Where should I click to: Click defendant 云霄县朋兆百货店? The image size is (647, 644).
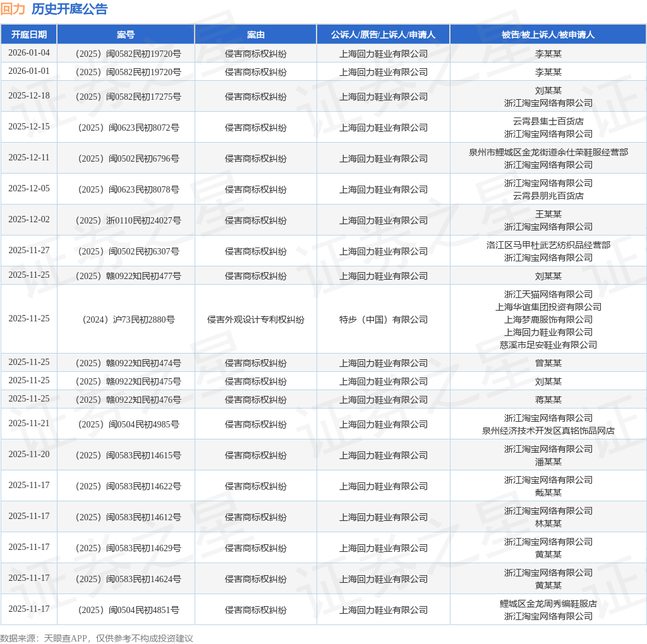[x=548, y=196]
